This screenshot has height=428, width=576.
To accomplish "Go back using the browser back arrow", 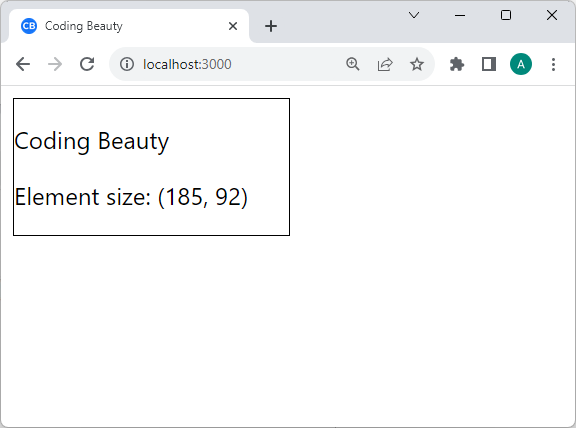I will (x=23, y=64).
